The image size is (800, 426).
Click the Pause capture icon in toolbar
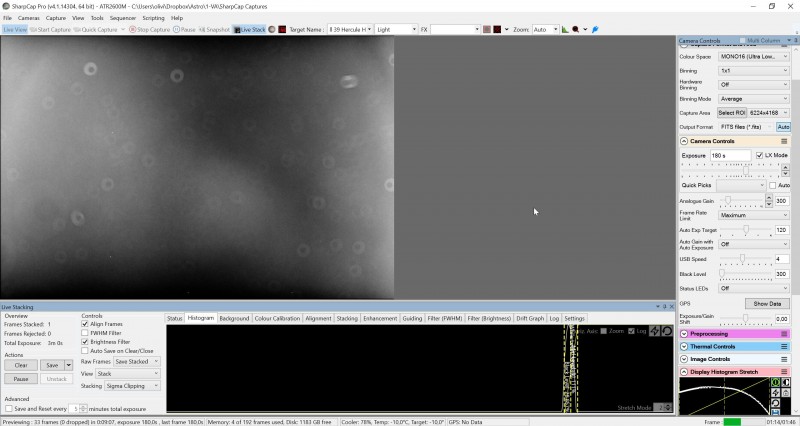[176, 30]
